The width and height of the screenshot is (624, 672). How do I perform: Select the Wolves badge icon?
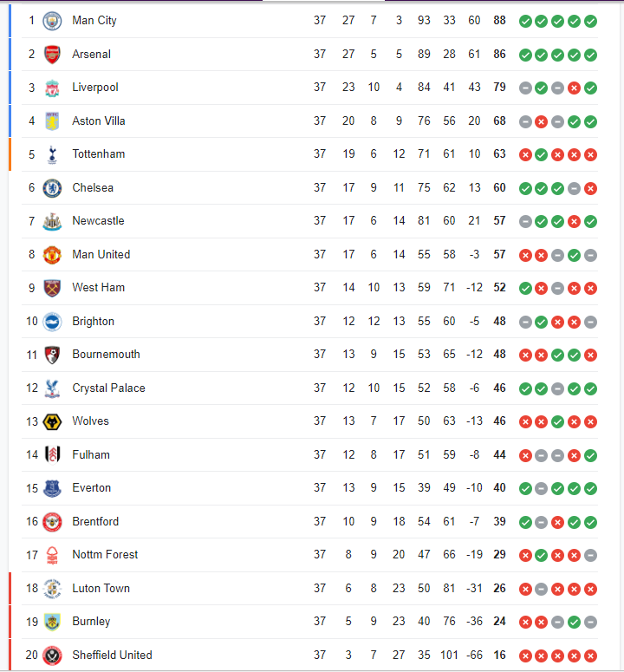point(52,421)
